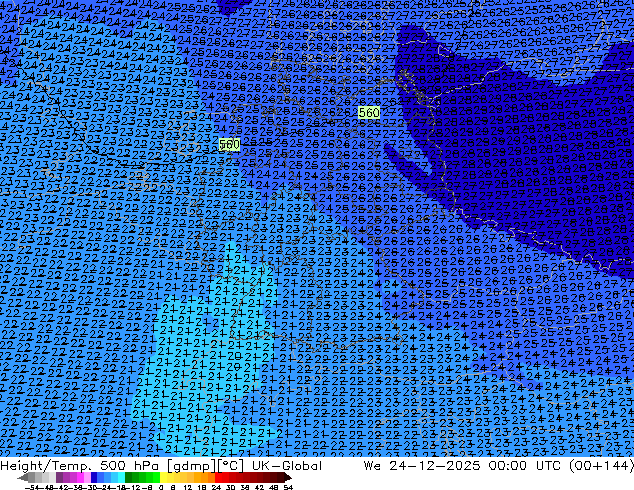The height and width of the screenshot is (490, 634).
Task: Click the '[°C]' unit label
Action: [x=231, y=466]
